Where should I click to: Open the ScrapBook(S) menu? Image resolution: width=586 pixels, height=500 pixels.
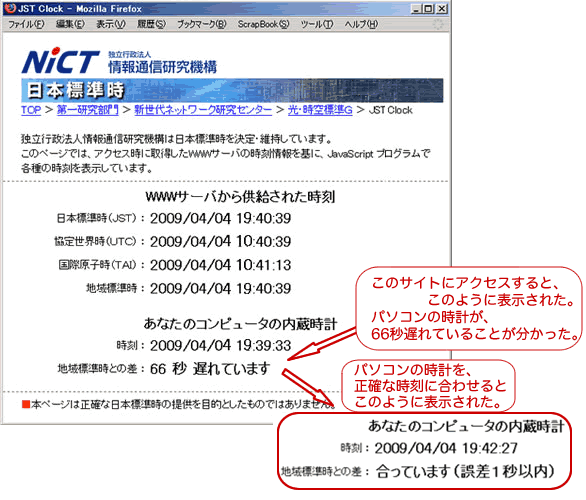point(263,24)
